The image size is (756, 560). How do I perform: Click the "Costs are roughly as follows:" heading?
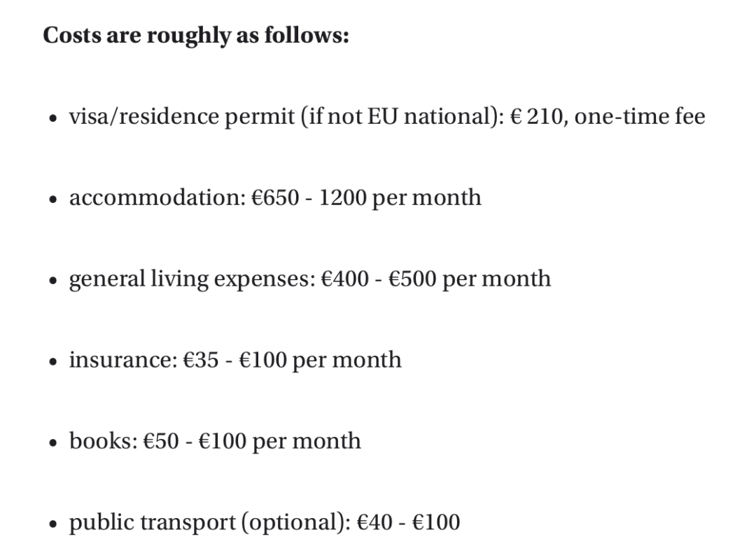point(196,35)
